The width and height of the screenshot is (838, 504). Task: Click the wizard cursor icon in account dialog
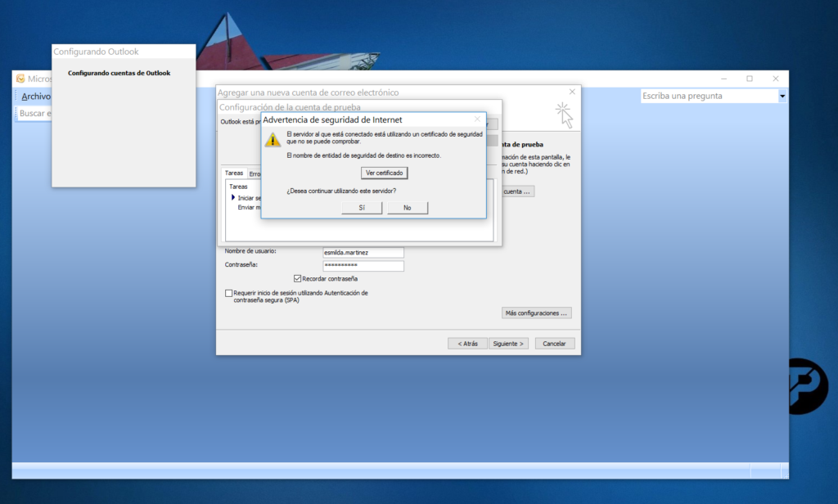click(x=563, y=114)
